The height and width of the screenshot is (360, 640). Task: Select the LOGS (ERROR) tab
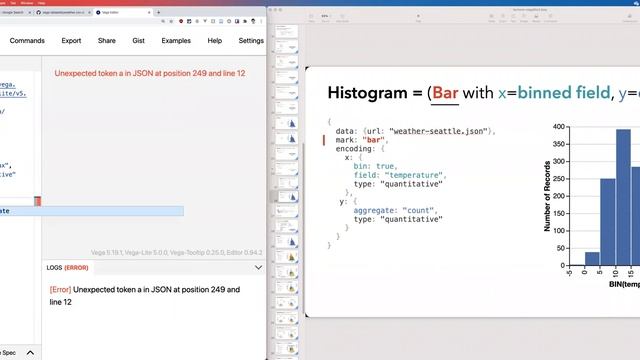click(67, 268)
